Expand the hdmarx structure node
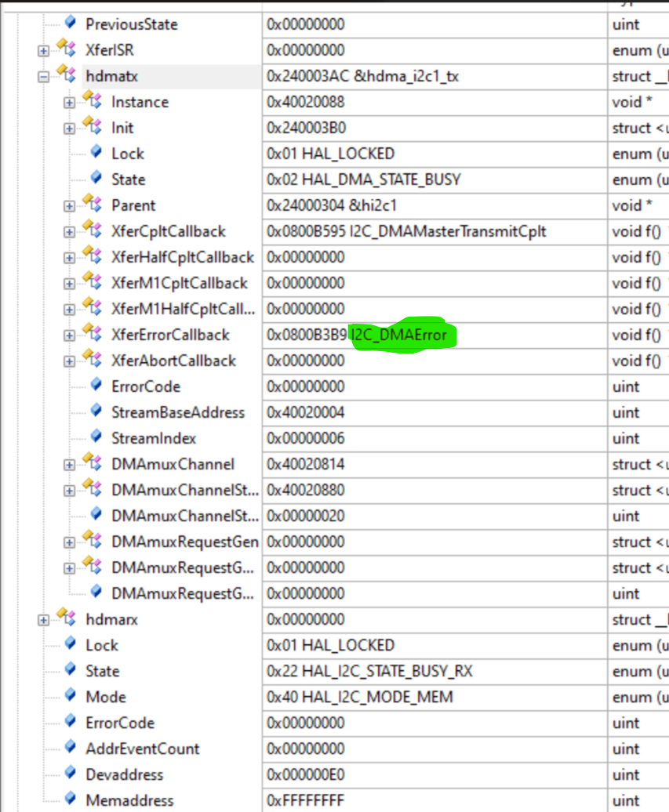The image size is (669, 812). [x=42, y=618]
